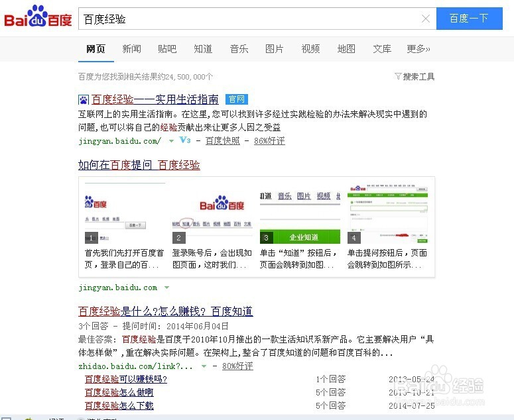Click text 单击提问按钮后，页面会跳转
514x420 pixels.
387,258
